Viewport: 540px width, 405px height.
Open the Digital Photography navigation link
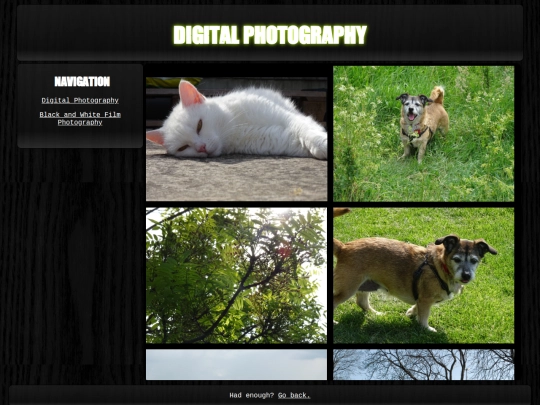point(80,100)
